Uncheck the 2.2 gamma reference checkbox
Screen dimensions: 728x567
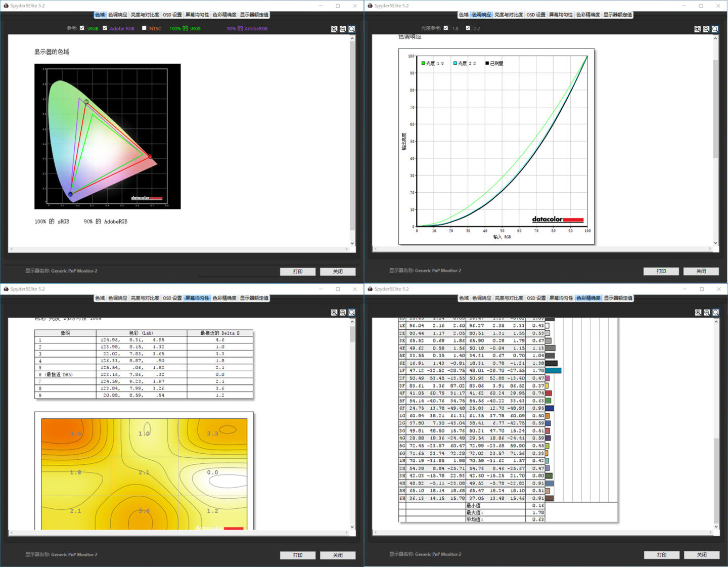(x=468, y=28)
